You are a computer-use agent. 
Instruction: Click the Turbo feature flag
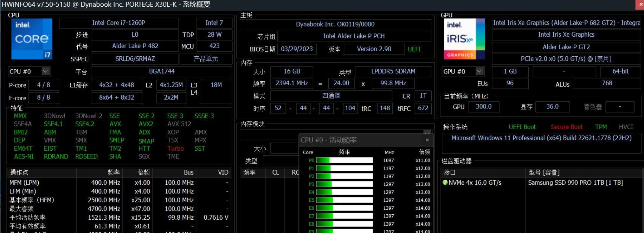pos(175,148)
